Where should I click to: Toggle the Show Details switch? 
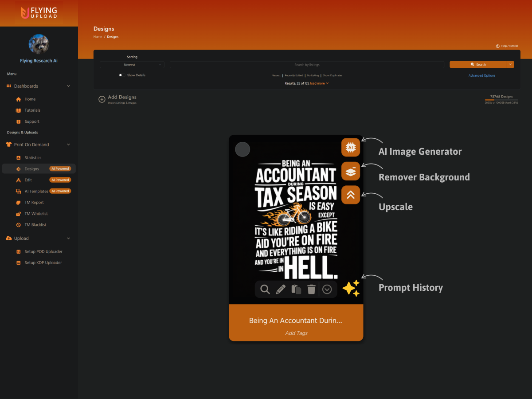[122, 75]
